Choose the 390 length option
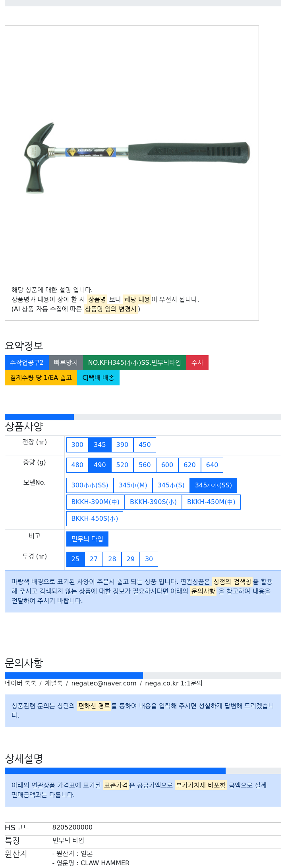This screenshot has height=868, width=286. (122, 445)
